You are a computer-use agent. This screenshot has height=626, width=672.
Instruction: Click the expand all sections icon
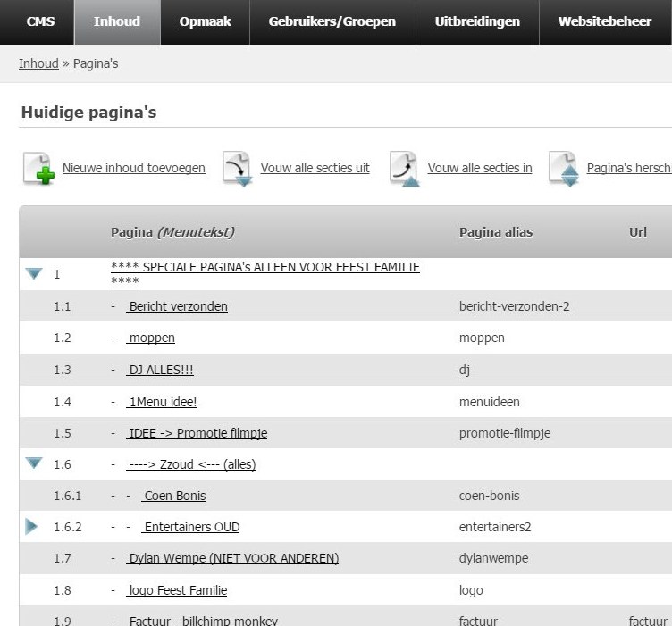click(238, 169)
